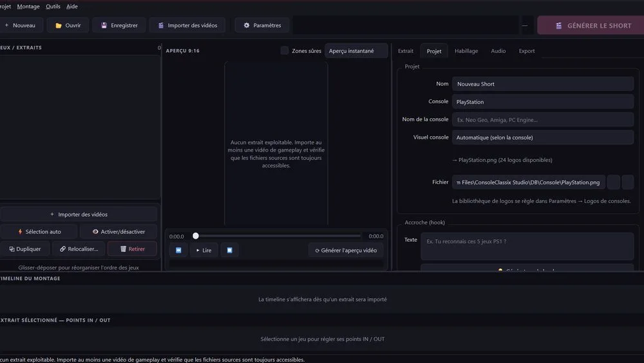Click the Retirer button
This screenshot has width=644, height=363.
click(x=132, y=249)
